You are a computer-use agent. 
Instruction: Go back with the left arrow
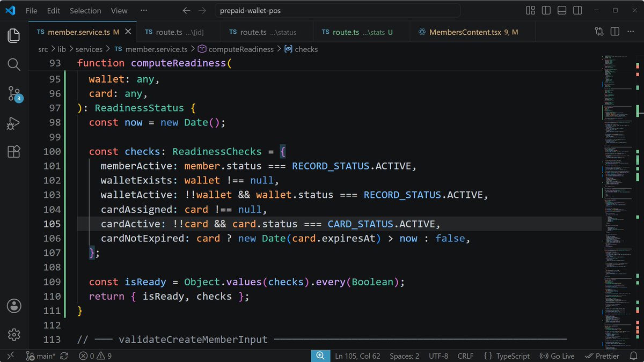(186, 10)
